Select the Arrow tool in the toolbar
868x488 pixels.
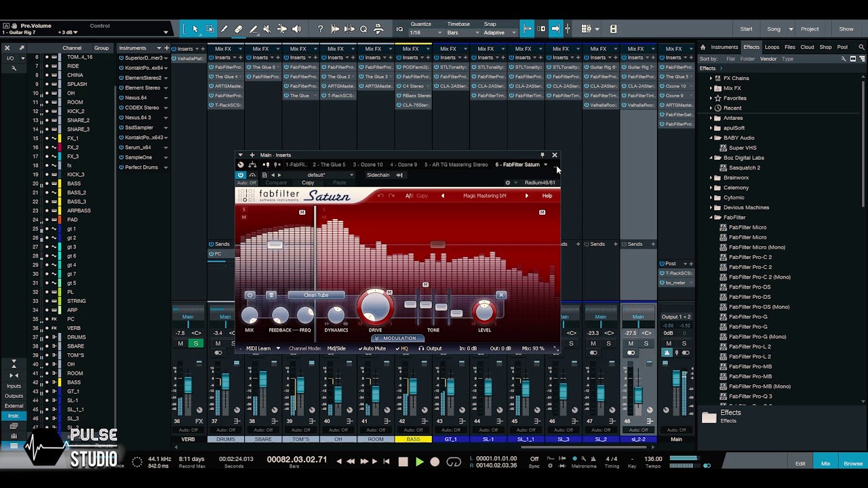(195, 29)
